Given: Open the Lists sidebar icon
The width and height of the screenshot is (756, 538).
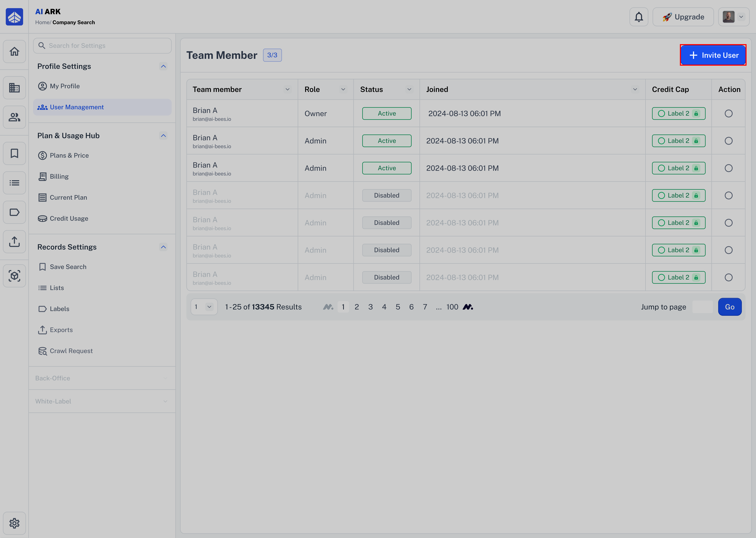Looking at the screenshot, I should coord(14,183).
